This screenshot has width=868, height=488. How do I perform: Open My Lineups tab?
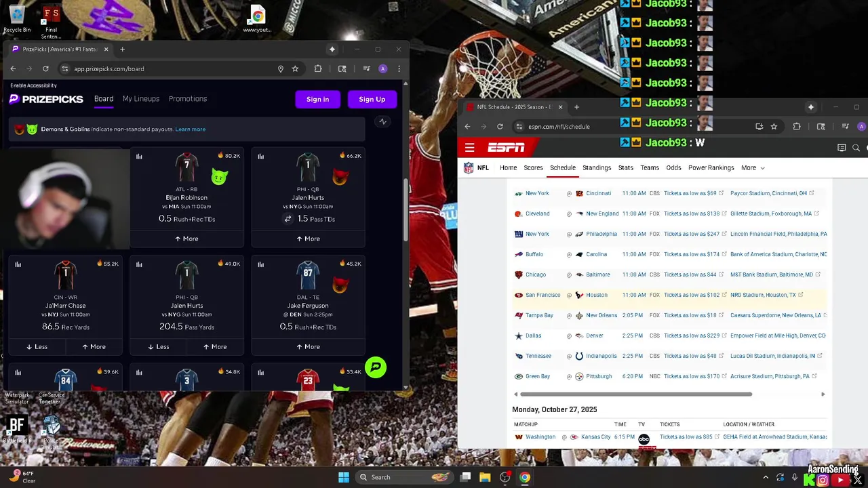(x=141, y=99)
